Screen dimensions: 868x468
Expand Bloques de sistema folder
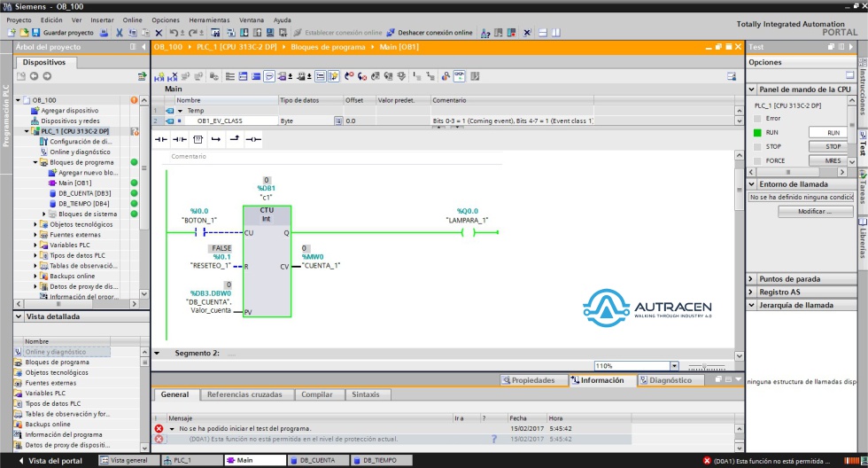[44, 214]
